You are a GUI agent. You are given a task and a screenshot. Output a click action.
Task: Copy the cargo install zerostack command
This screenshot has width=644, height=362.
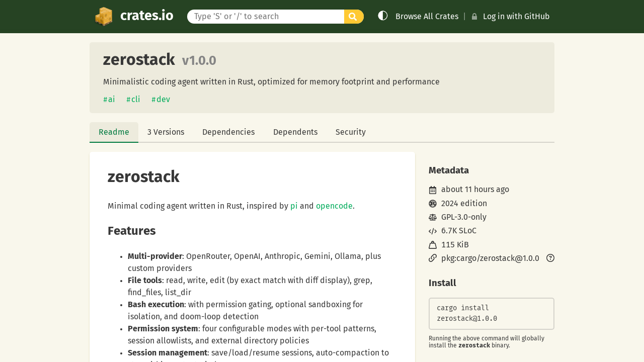coord(492,314)
